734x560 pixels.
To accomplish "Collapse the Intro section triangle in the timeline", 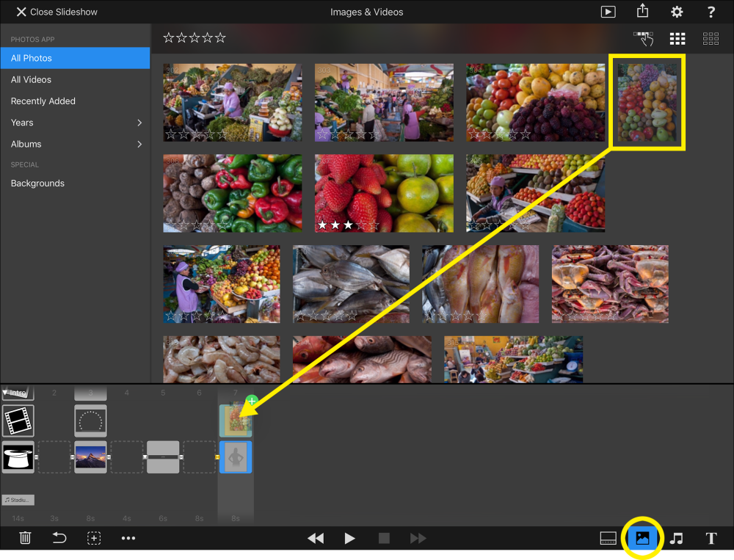I will [5, 392].
